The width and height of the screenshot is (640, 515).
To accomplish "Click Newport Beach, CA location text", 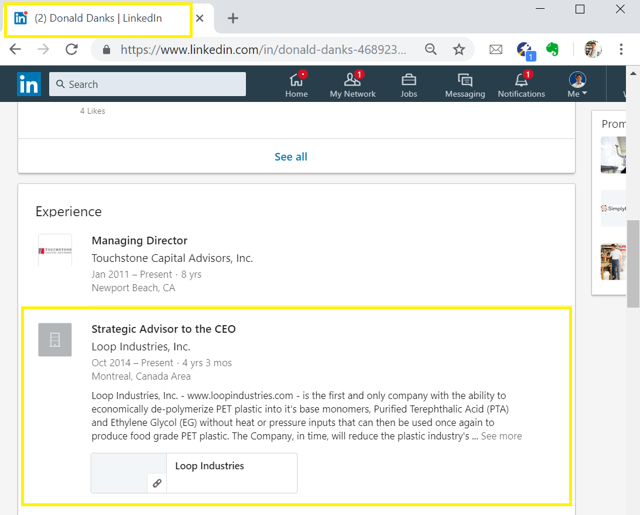I will point(133,288).
